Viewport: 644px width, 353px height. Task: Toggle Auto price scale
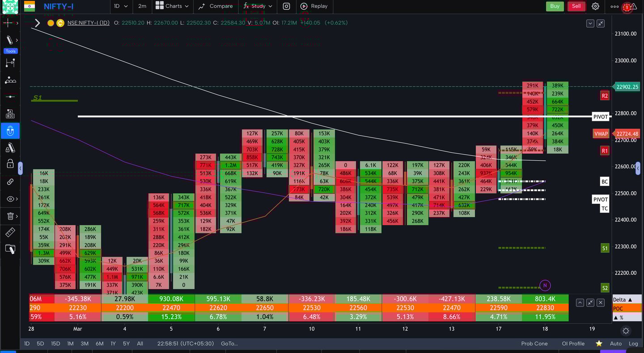coord(616,344)
